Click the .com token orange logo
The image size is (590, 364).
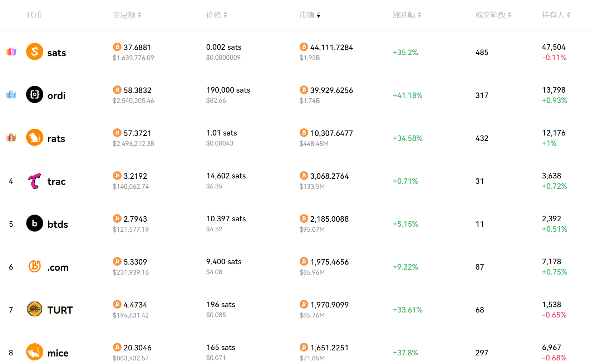[x=35, y=266]
